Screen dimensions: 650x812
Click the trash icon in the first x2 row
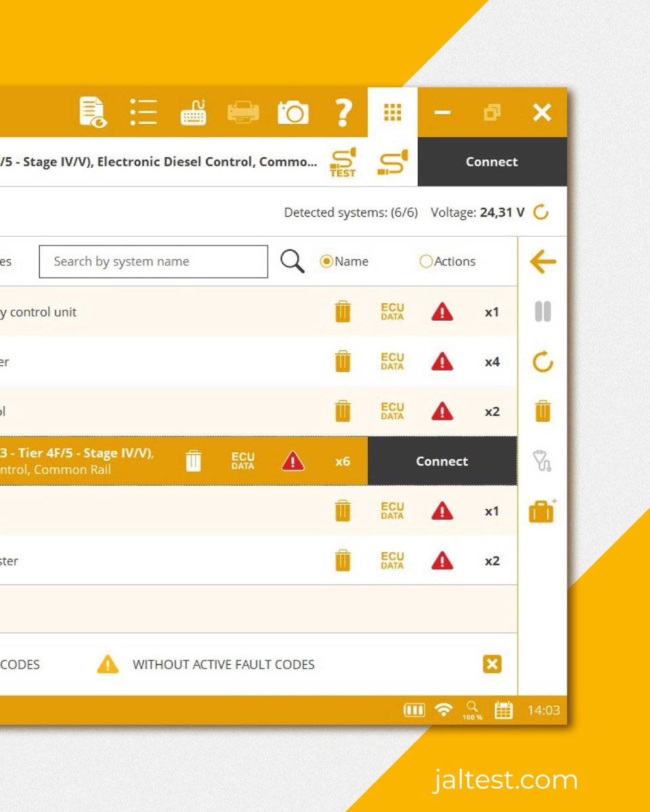click(x=343, y=411)
